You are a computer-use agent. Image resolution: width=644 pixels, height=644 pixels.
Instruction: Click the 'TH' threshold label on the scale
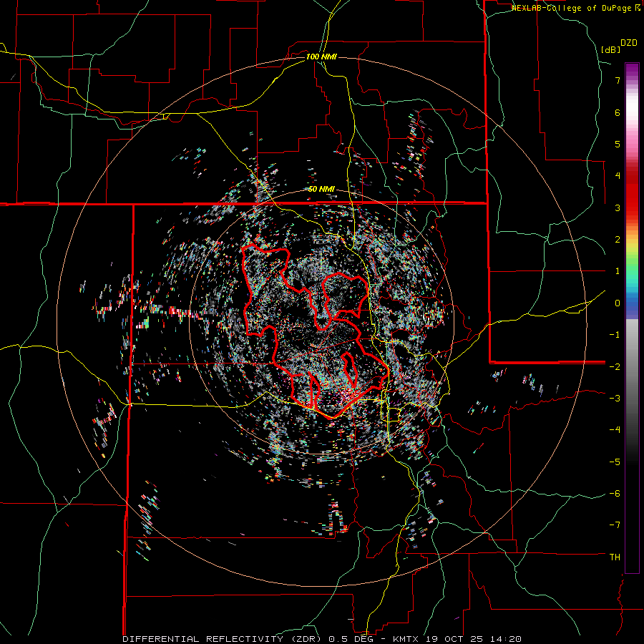[615, 557]
